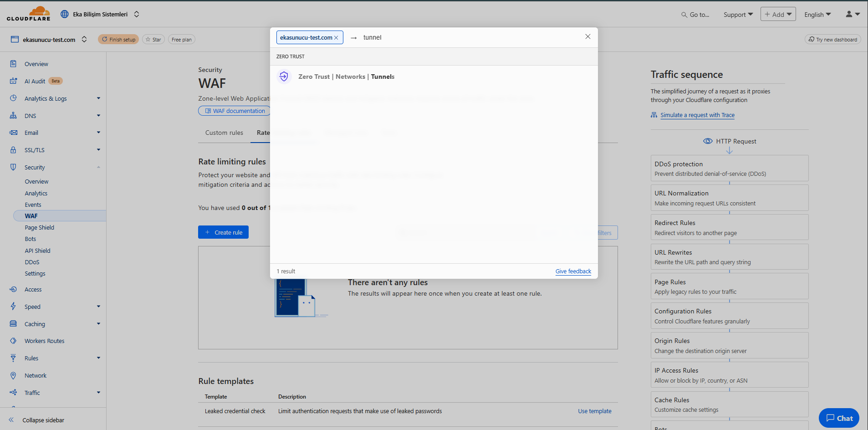Click the Workers Routes diamond icon
The height and width of the screenshot is (430, 868).
coord(13,341)
